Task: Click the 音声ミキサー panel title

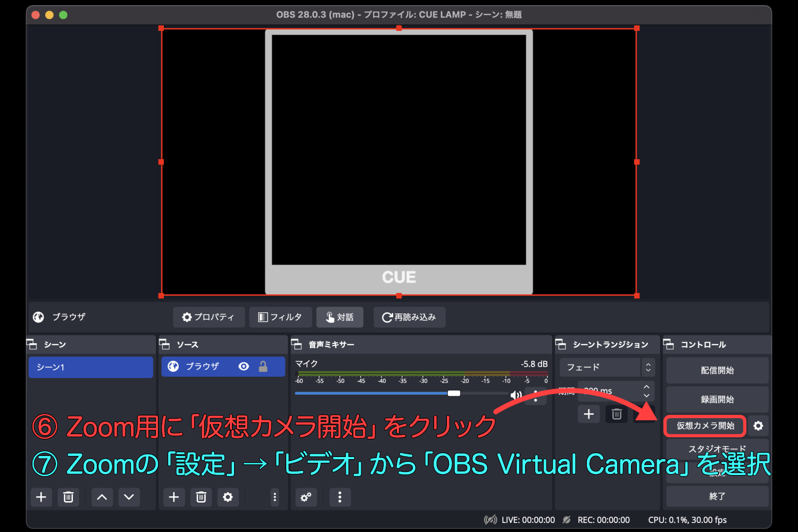Action: [331, 345]
